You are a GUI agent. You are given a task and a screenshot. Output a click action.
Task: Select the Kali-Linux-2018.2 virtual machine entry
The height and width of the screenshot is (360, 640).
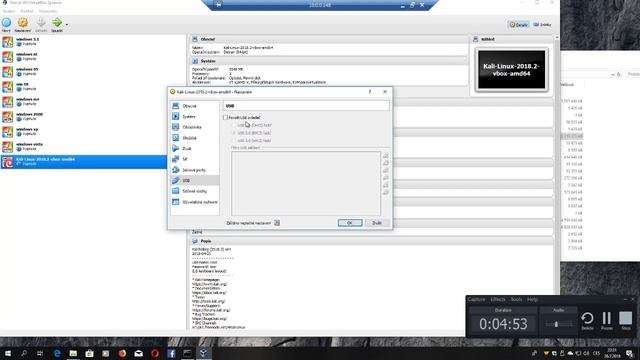pyautogui.click(x=83, y=162)
